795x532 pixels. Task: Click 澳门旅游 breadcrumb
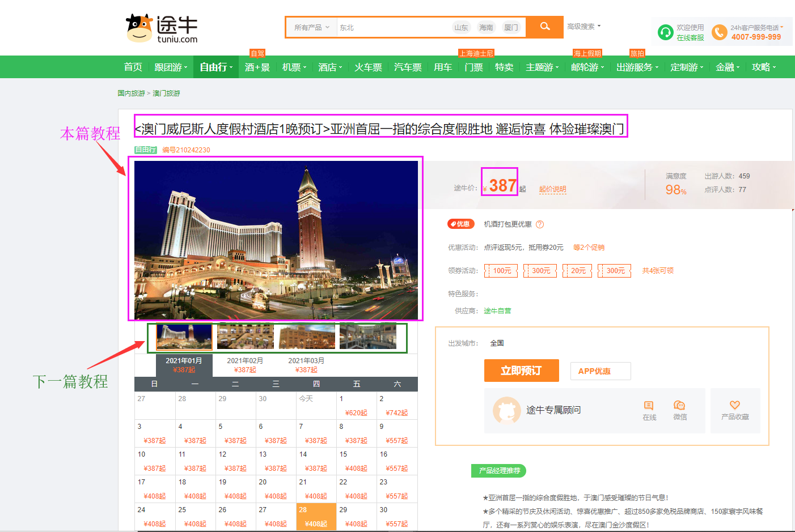(166, 93)
